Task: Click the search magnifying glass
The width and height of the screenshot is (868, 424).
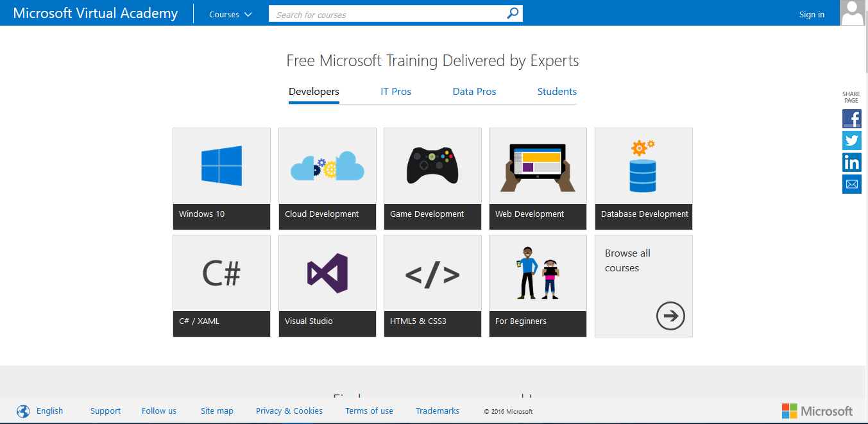Action: (x=512, y=13)
